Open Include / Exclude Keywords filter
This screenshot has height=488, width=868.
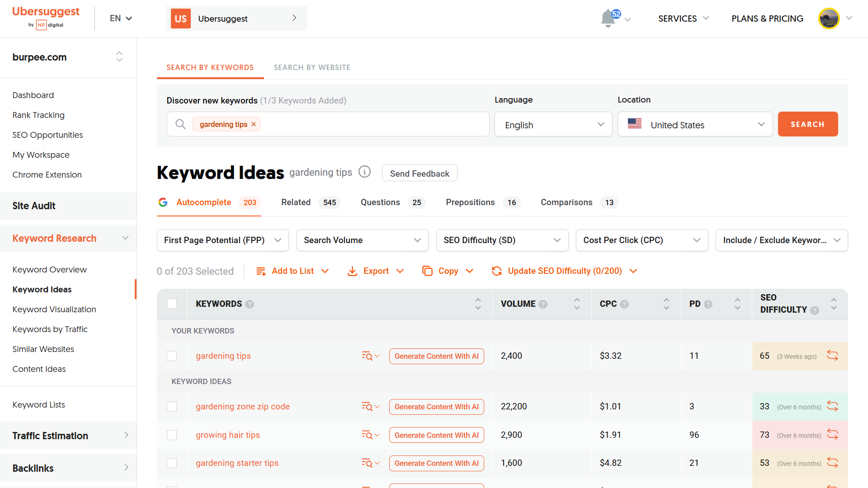click(x=782, y=240)
